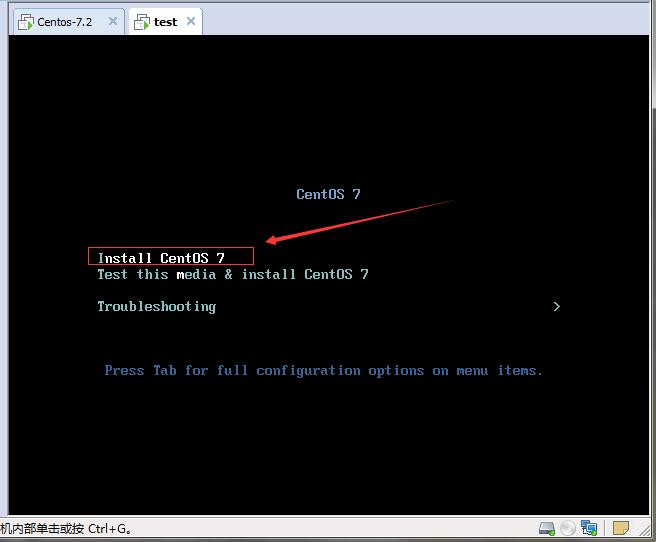This screenshot has height=542, width=656.
Task: Close the test tab
Action: [x=191, y=21]
